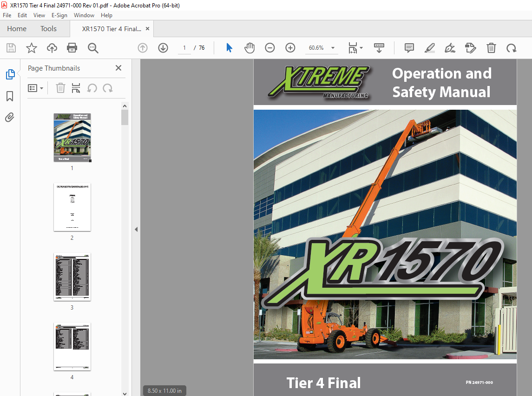The height and width of the screenshot is (396, 532).
Task: Select page 1 thumbnail
Action: 72,138
